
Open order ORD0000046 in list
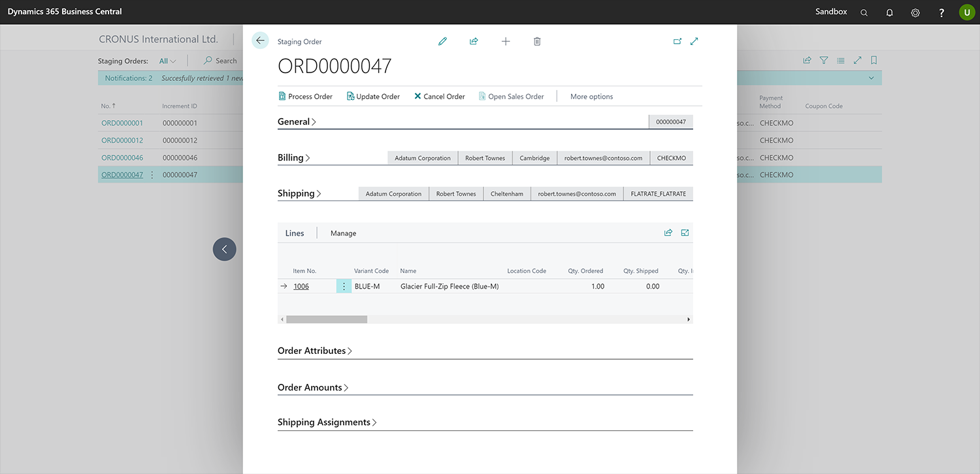coord(122,157)
